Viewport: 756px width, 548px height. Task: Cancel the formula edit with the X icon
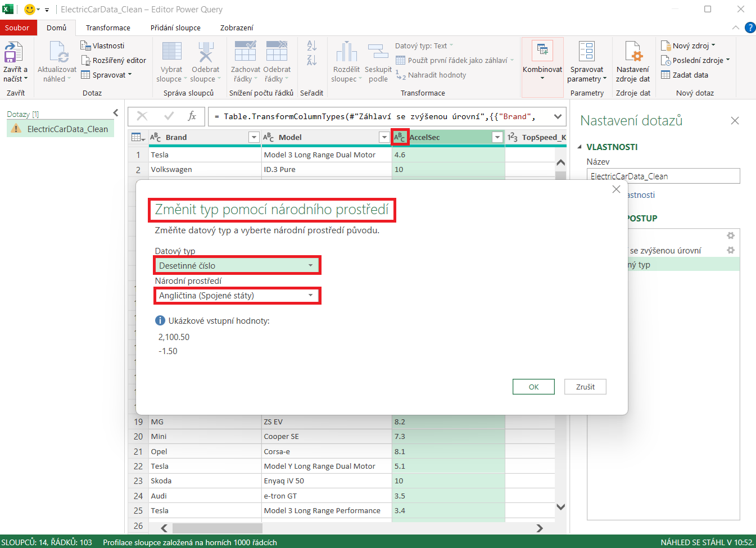(x=142, y=116)
